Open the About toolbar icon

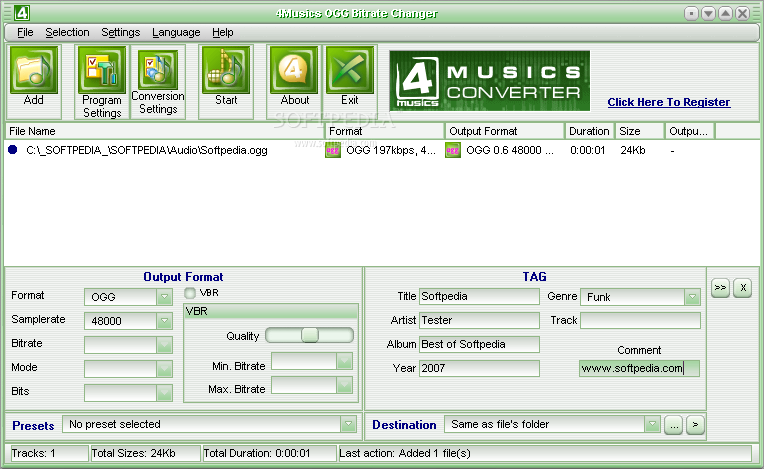click(x=294, y=70)
